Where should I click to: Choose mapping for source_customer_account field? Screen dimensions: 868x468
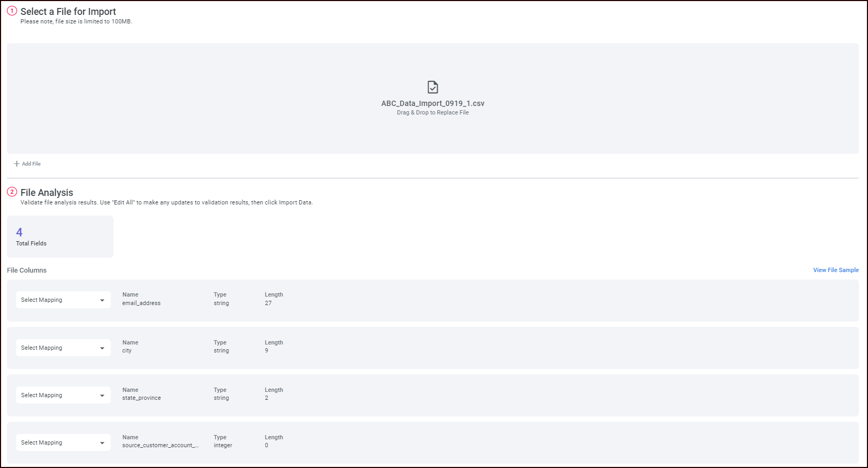(63, 442)
